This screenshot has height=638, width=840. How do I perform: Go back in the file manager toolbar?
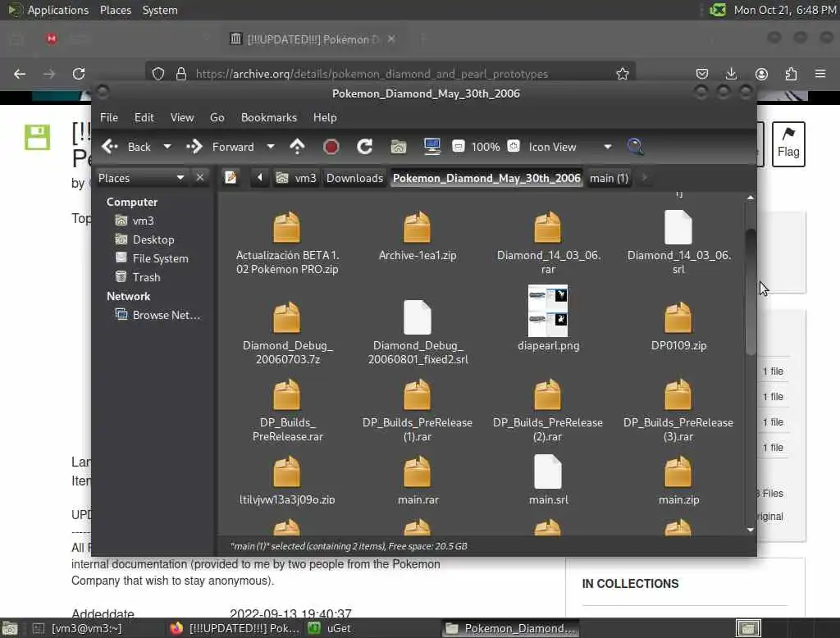point(126,147)
